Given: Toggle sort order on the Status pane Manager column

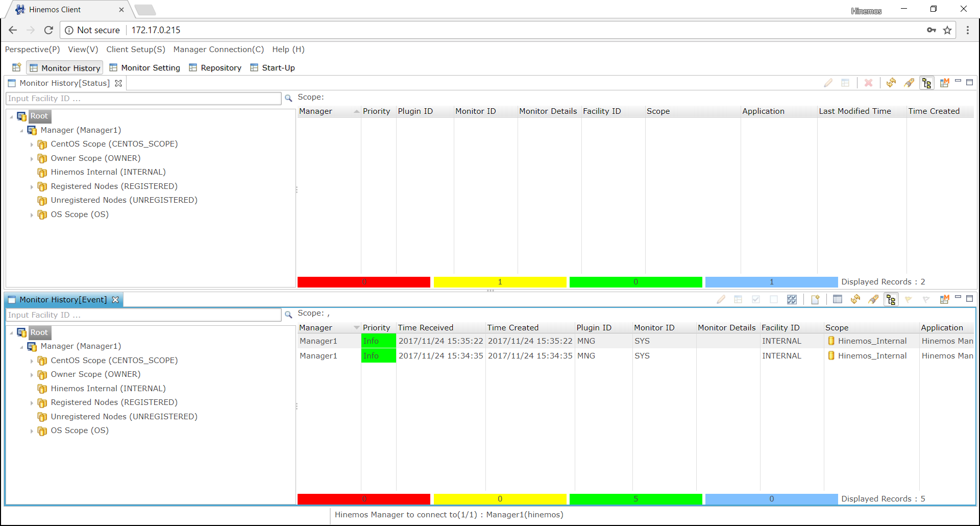Looking at the screenshot, I should [x=329, y=111].
